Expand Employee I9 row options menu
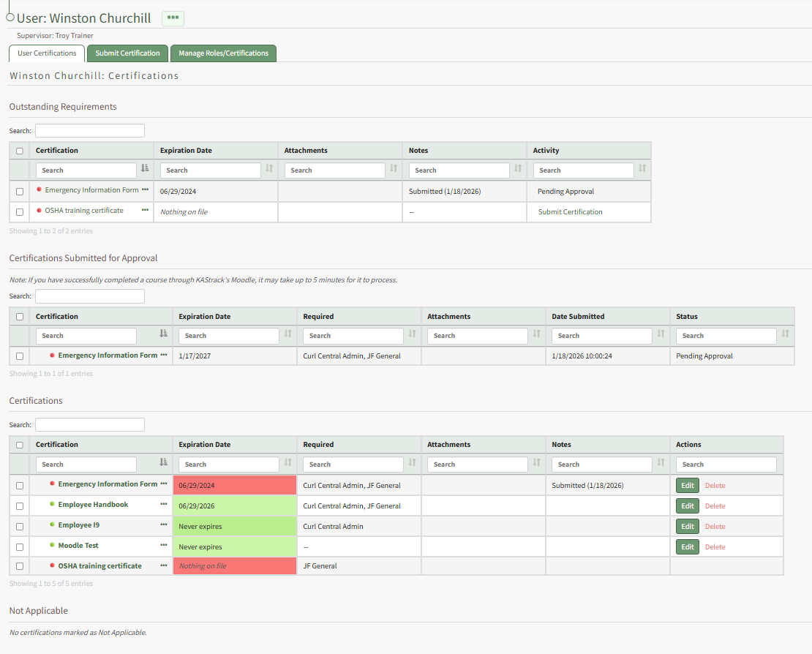The height and width of the screenshot is (654, 812). coord(164,525)
